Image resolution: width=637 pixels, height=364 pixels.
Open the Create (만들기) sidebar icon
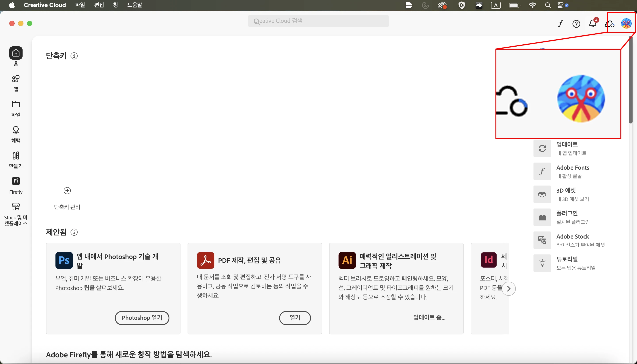(16, 155)
